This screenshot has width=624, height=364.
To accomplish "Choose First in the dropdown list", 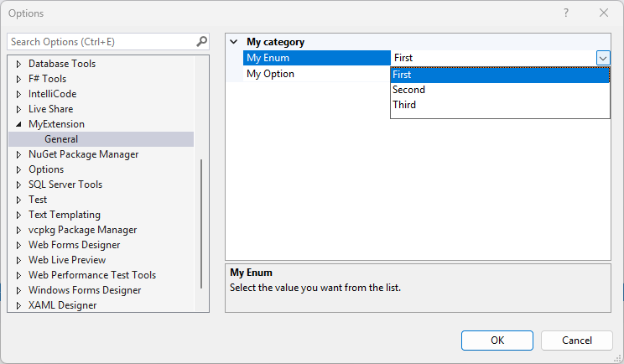I will [x=403, y=75].
